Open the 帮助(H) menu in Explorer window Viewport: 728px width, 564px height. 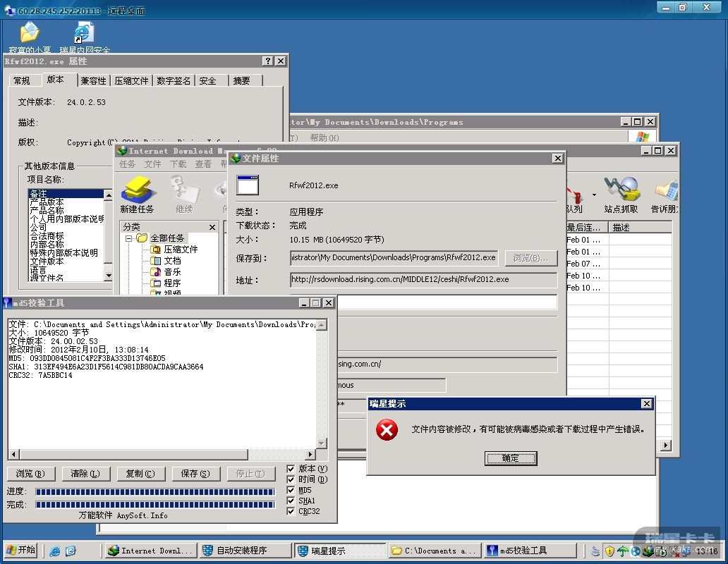(324, 137)
